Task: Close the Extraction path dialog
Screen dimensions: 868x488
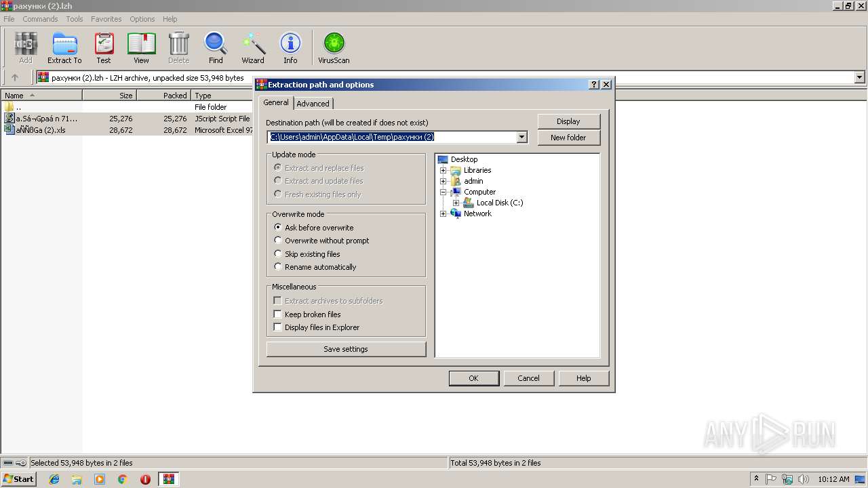Action: pos(606,85)
